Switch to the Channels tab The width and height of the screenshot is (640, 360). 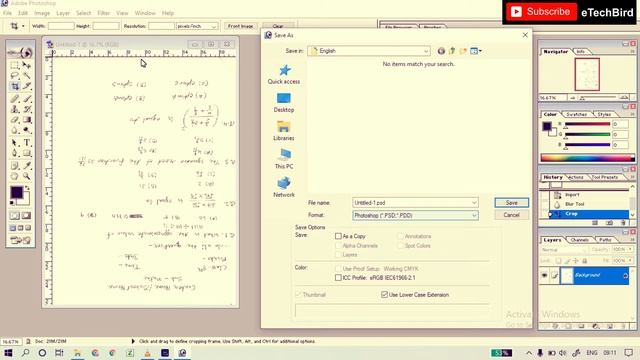(580, 240)
